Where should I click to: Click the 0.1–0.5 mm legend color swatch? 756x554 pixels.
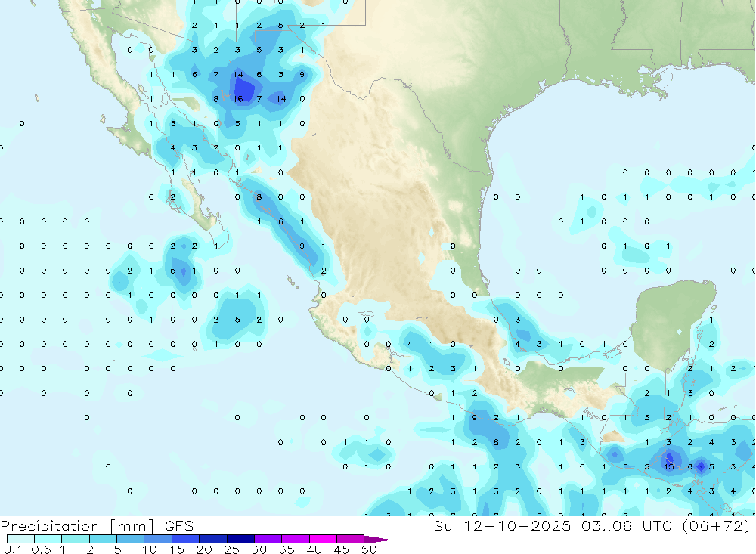(x=20, y=539)
